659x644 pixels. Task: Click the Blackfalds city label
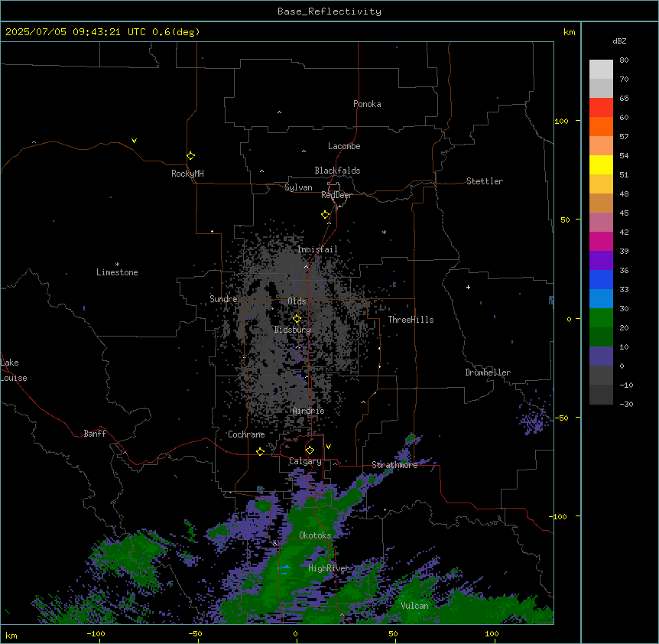[337, 171]
